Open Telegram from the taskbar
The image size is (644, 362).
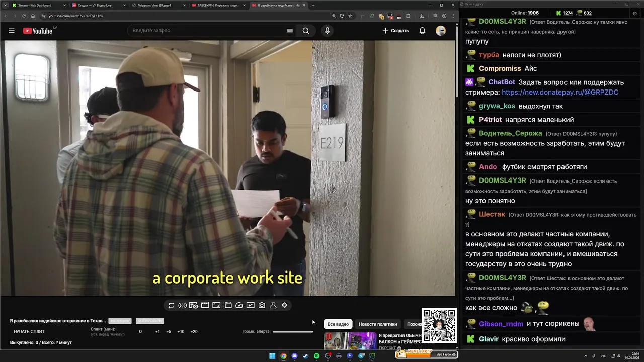(361, 356)
